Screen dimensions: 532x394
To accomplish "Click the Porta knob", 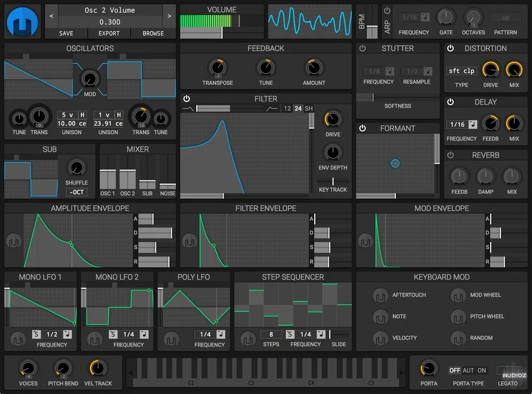I will coord(429,369).
